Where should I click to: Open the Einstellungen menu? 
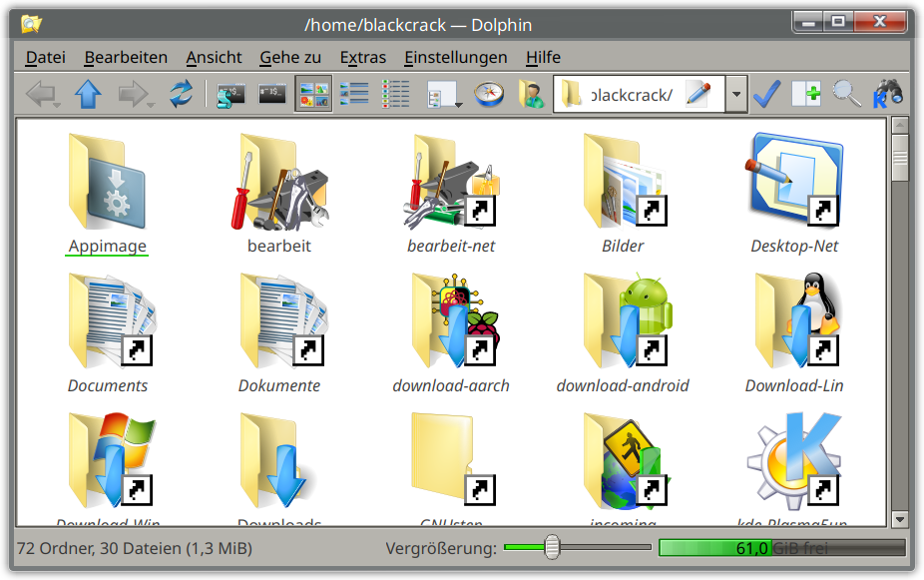click(456, 57)
